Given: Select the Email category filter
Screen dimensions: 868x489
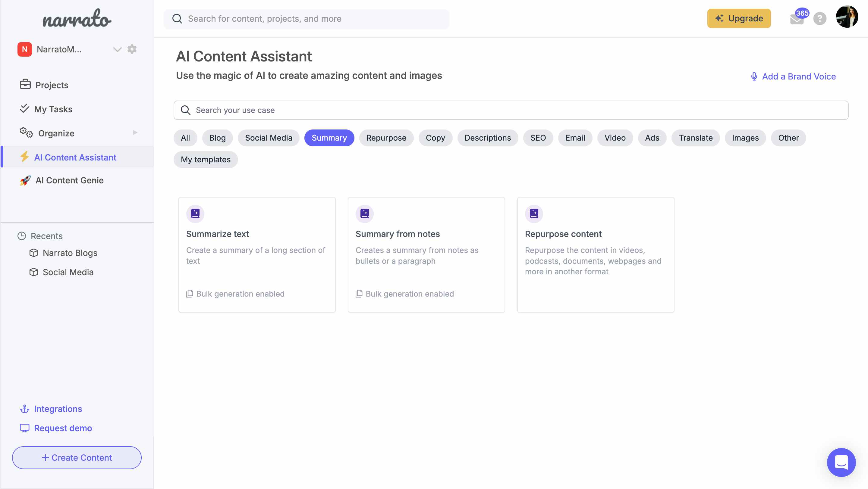Looking at the screenshot, I should (575, 138).
